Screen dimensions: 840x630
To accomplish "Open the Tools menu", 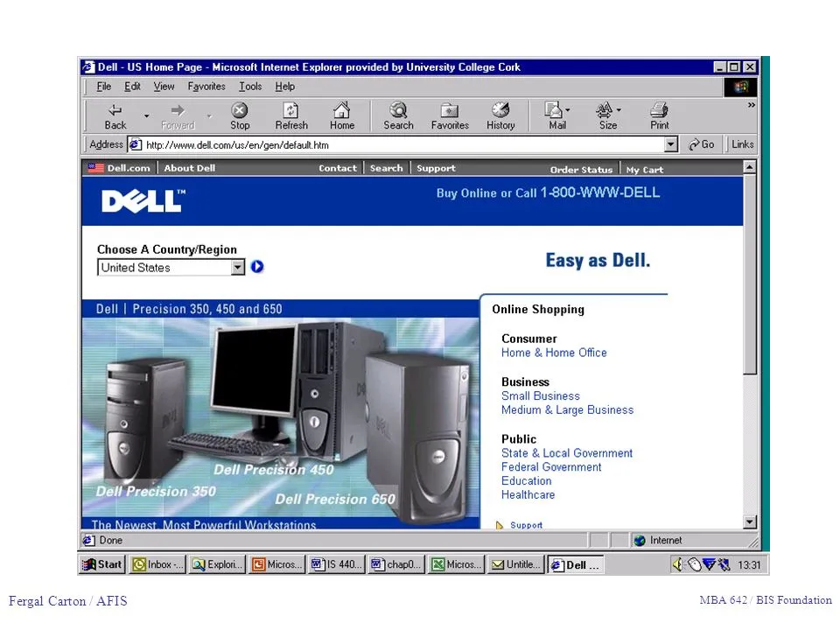I will pyautogui.click(x=250, y=87).
